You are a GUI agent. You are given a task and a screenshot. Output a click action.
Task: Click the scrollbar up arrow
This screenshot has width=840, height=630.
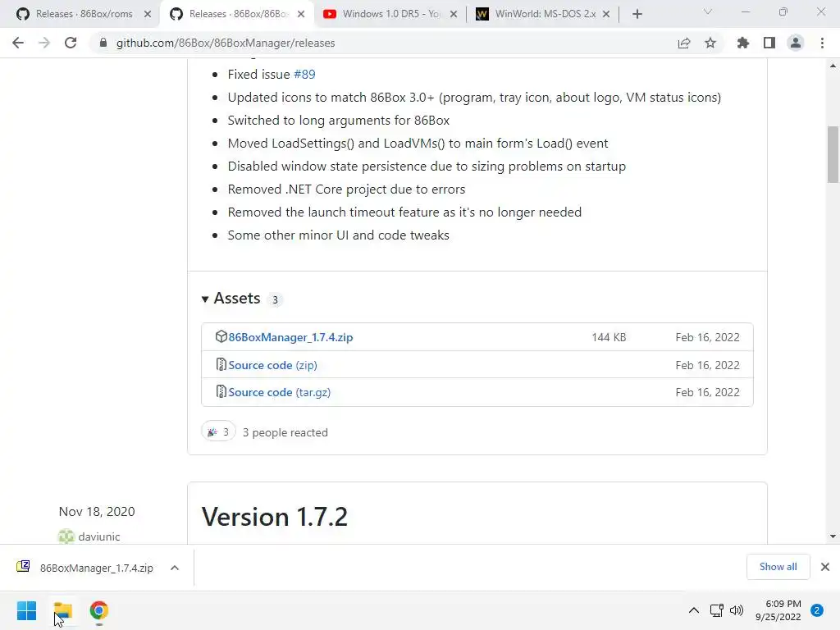coord(833,66)
